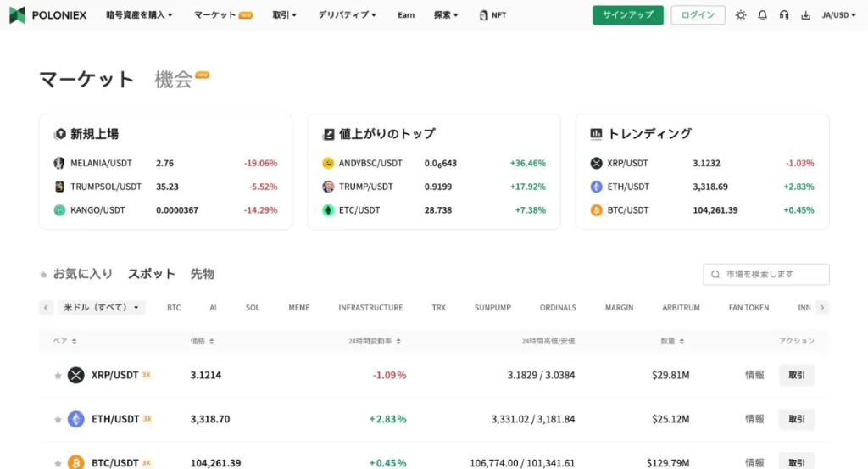Image resolution: width=868 pixels, height=469 pixels.
Task: Click the download app icon
Action: pos(805,15)
